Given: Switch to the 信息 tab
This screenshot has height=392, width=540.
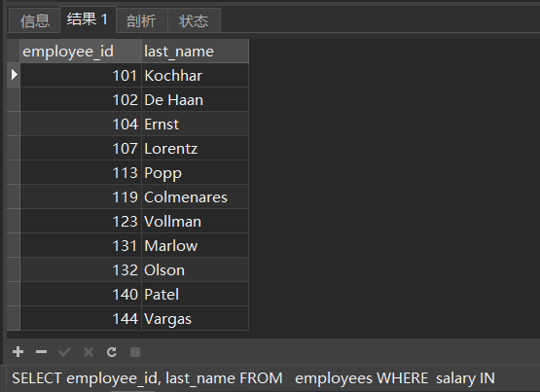Looking at the screenshot, I should [x=35, y=20].
